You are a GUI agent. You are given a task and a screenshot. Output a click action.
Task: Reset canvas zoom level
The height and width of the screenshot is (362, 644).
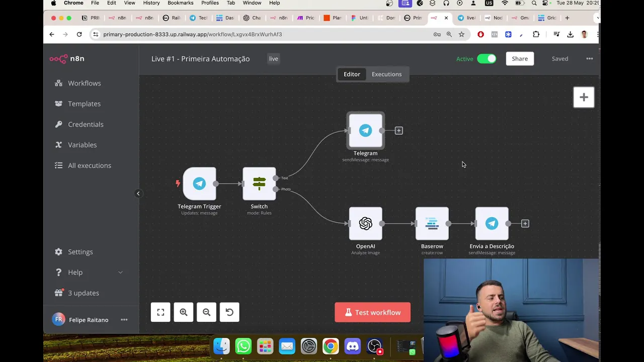pyautogui.click(x=229, y=312)
